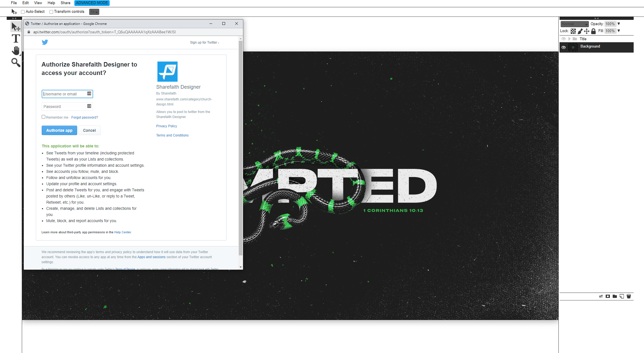This screenshot has height=353, width=644.
Task: Click the padlock site info icon
Action: click(29, 32)
